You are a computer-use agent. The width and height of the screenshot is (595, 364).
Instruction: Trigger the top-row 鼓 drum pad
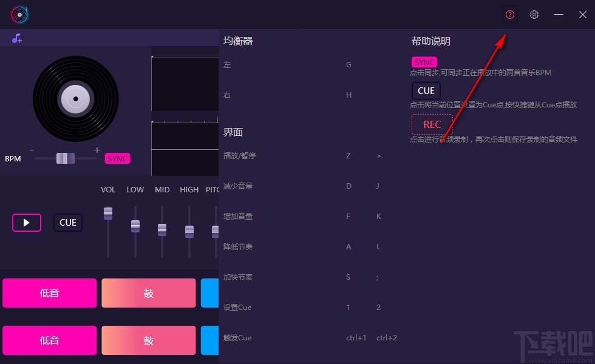click(148, 292)
